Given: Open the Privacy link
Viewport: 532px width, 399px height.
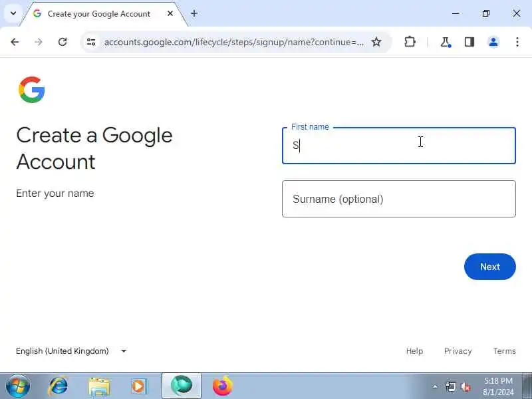Looking at the screenshot, I should coord(458,351).
